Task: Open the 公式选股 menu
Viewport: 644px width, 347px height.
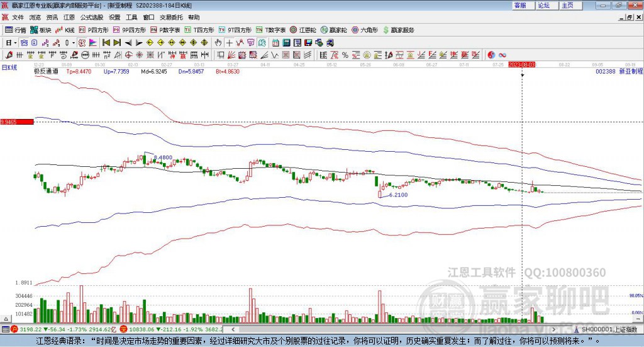Action: (92, 17)
